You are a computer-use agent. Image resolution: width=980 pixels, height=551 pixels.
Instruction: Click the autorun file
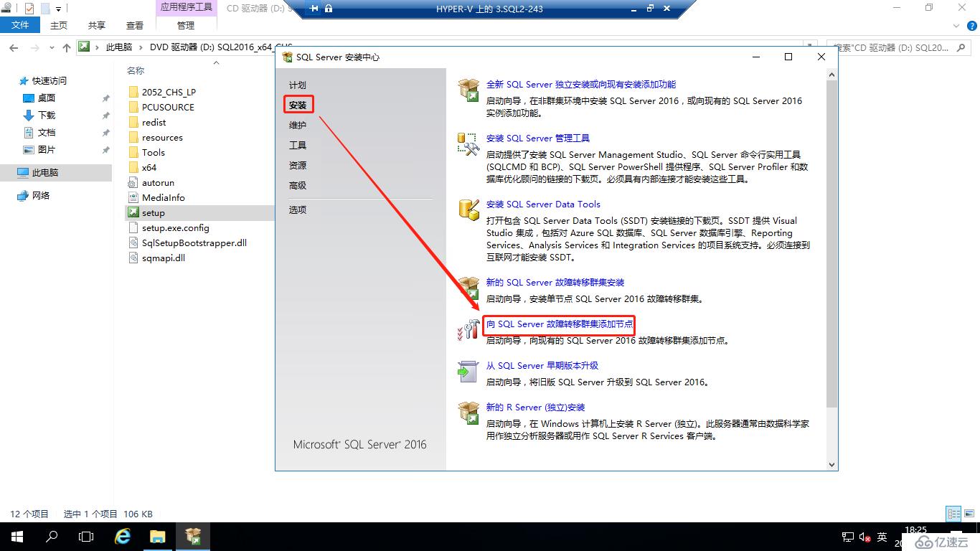click(x=158, y=183)
